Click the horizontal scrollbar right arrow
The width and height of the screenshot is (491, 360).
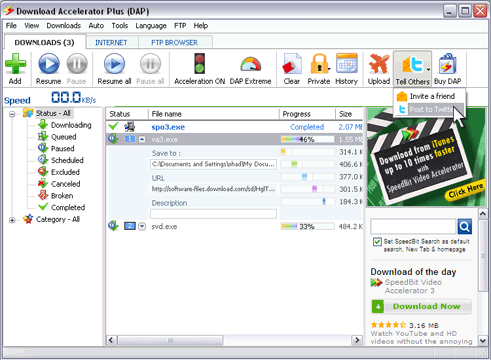pyautogui.click(x=357, y=340)
